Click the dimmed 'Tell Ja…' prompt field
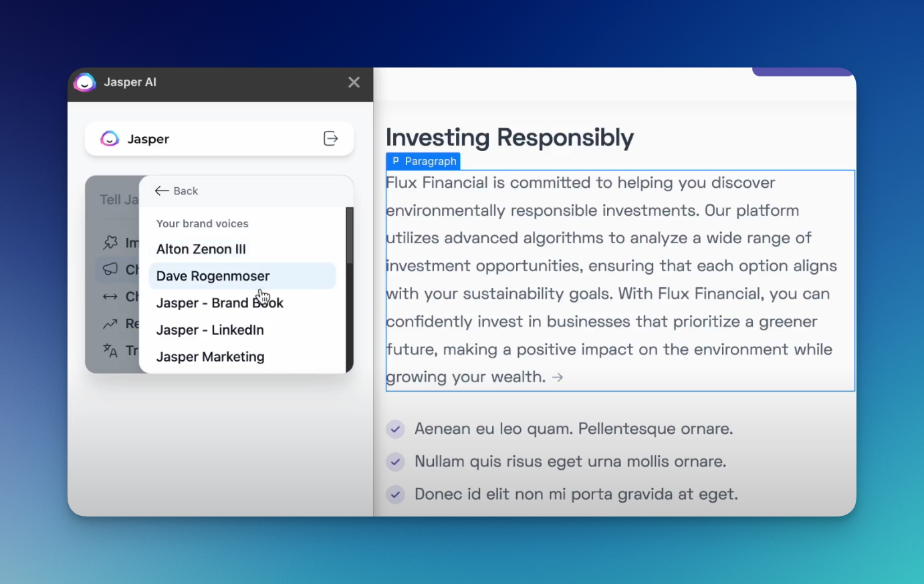The width and height of the screenshot is (924, 584). [x=118, y=200]
